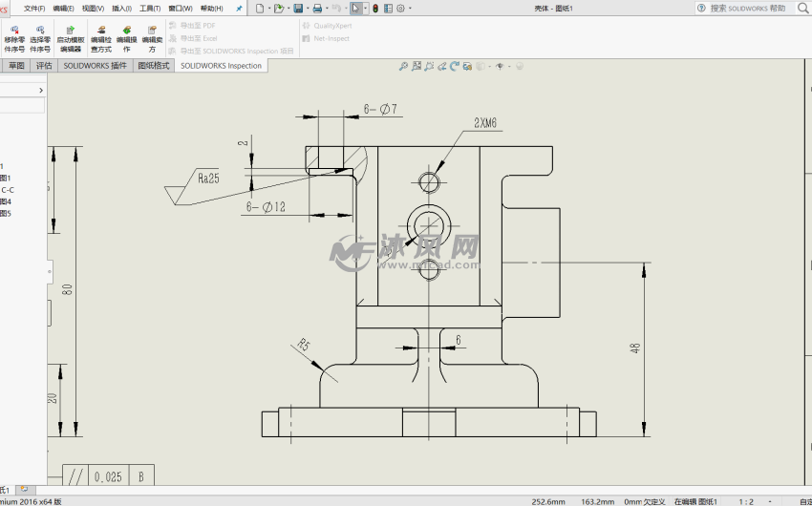Viewport: 812px width, 506px height.
Task: Click the Rebuild traffic light icon
Action: pos(374,9)
